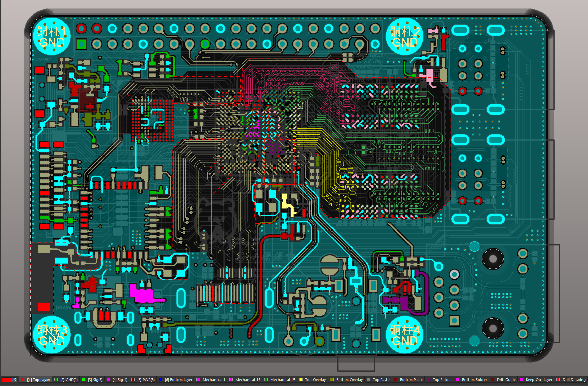The image size is (588, 386).
Task: Click the magenta swatch for Mechanical 13
Action: point(231,380)
